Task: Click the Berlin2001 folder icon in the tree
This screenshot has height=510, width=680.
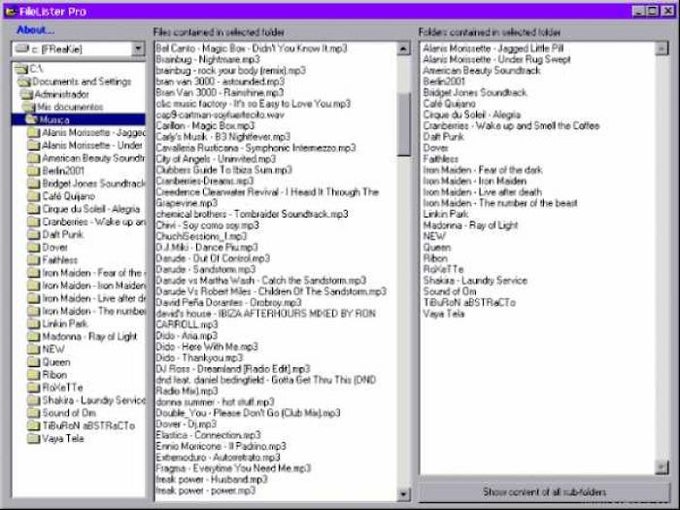Action: (33, 171)
